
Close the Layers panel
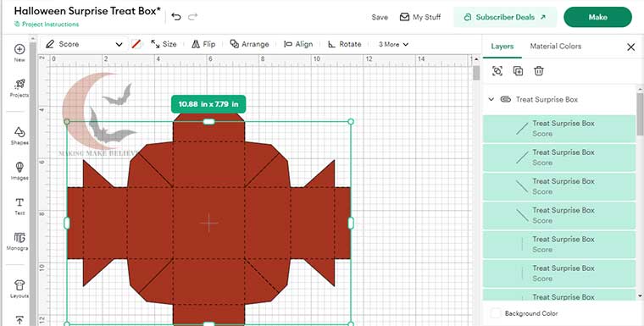pos(631,47)
